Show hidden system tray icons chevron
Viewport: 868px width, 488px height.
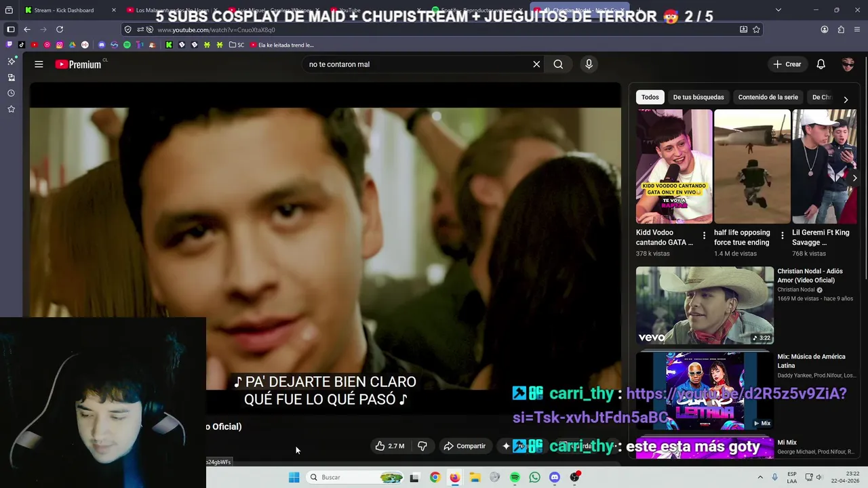pyautogui.click(x=760, y=477)
